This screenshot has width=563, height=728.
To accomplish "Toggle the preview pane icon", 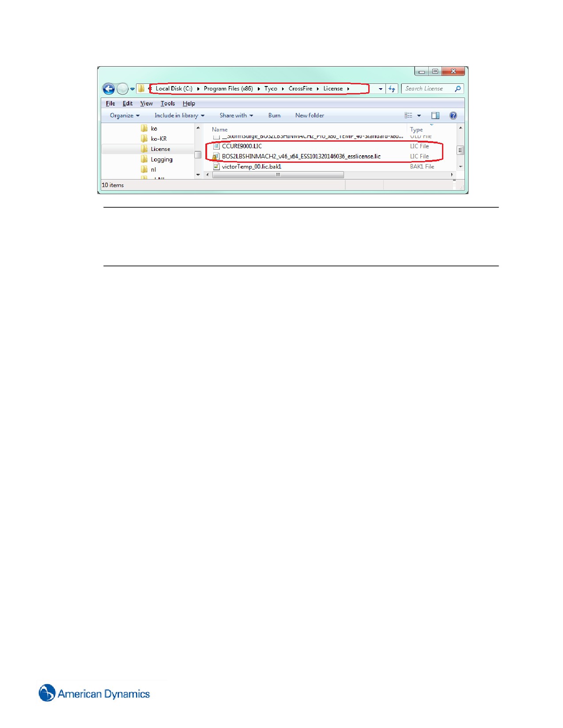I will [x=435, y=116].
